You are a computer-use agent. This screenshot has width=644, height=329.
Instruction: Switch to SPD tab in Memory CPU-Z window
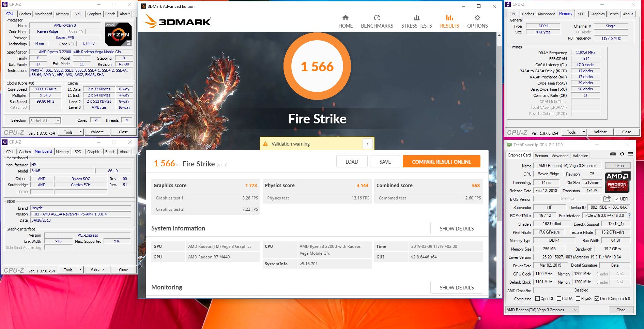pyautogui.click(x=581, y=14)
